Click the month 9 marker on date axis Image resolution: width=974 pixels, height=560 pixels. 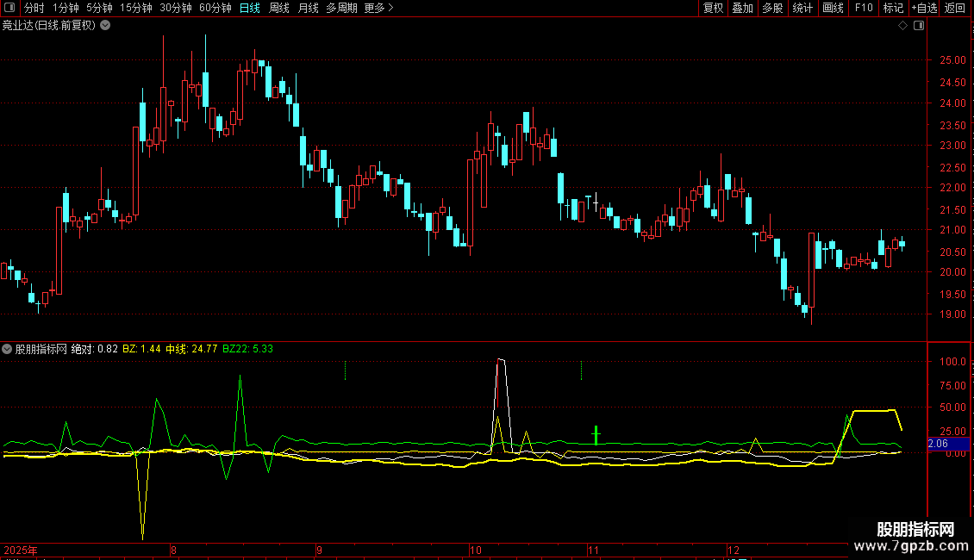click(319, 550)
